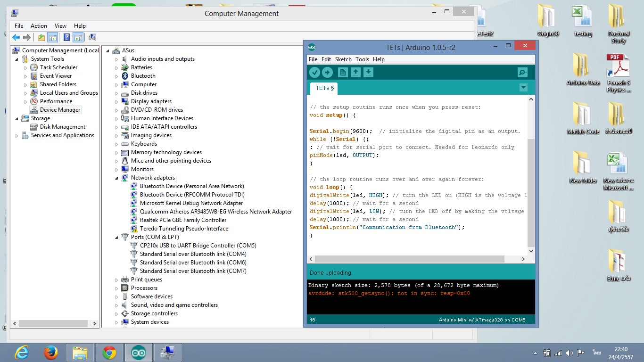644x362 pixels.
Task: Select CP210x USB to UART Bridge (COM5)
Action: pos(198,246)
